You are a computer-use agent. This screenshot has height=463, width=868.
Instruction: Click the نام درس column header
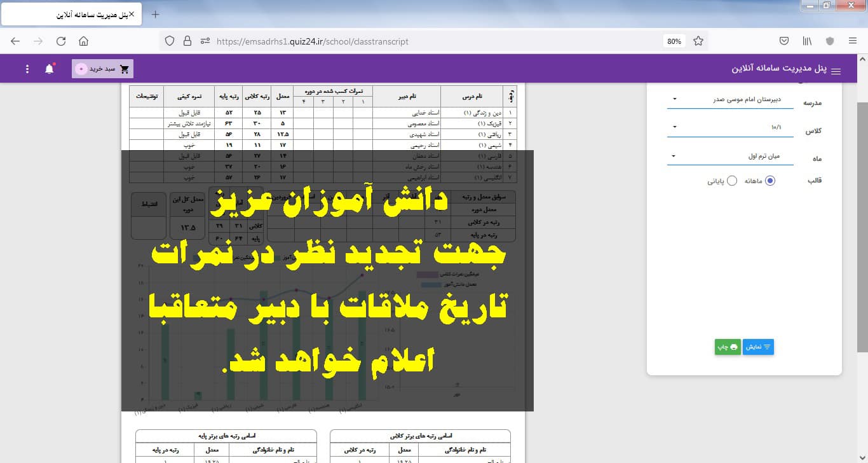coord(471,97)
